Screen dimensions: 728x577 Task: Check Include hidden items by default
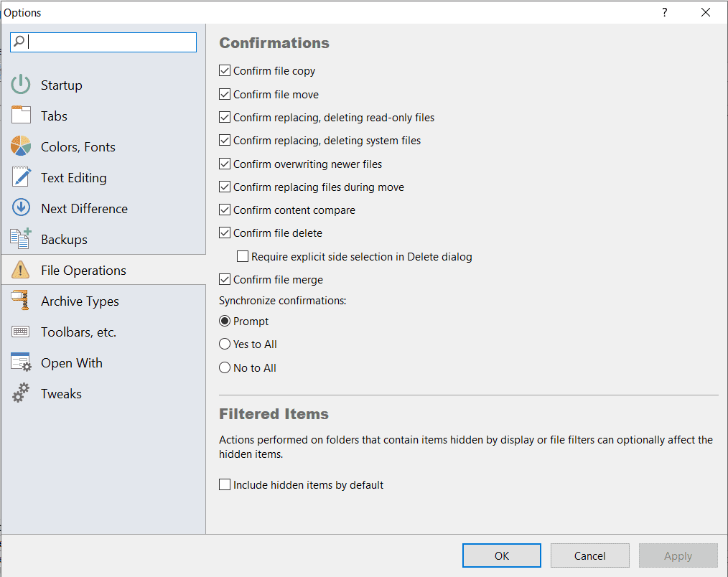coord(225,485)
